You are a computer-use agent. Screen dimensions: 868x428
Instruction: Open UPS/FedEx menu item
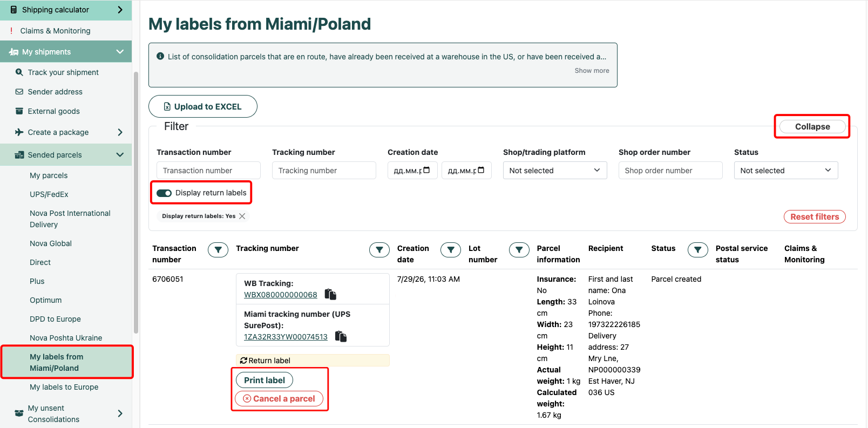pos(49,194)
